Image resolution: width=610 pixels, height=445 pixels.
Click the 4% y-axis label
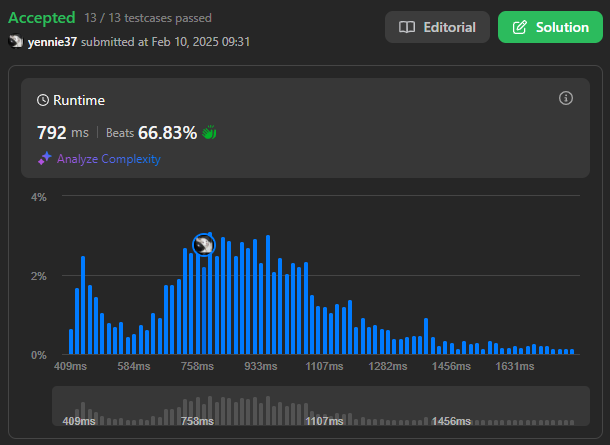coord(39,197)
